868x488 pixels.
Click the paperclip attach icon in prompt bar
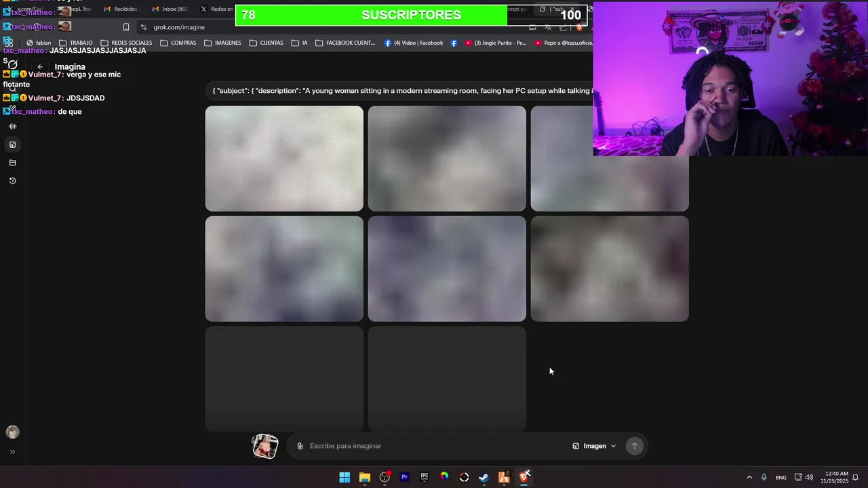pos(300,446)
